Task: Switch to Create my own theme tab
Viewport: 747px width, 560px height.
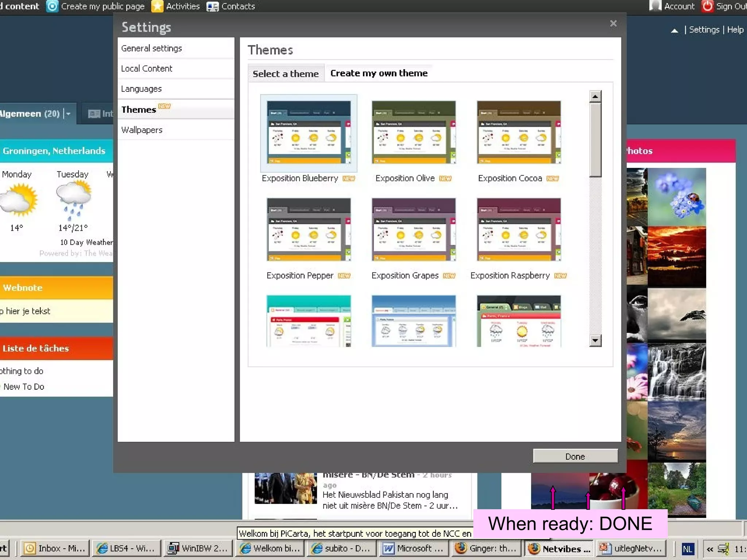Action: point(379,73)
